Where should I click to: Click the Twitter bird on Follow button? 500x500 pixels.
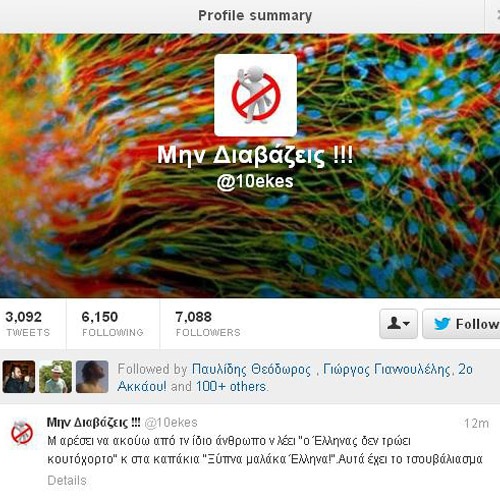click(442, 324)
